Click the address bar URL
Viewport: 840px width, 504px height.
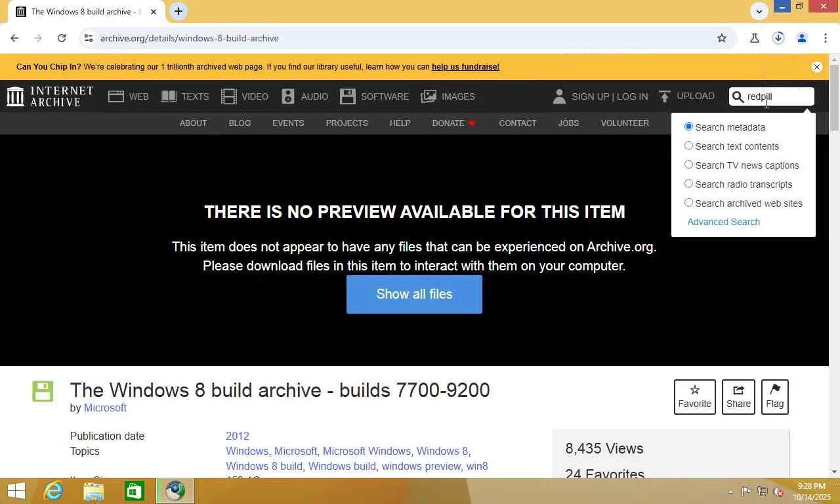(x=190, y=38)
